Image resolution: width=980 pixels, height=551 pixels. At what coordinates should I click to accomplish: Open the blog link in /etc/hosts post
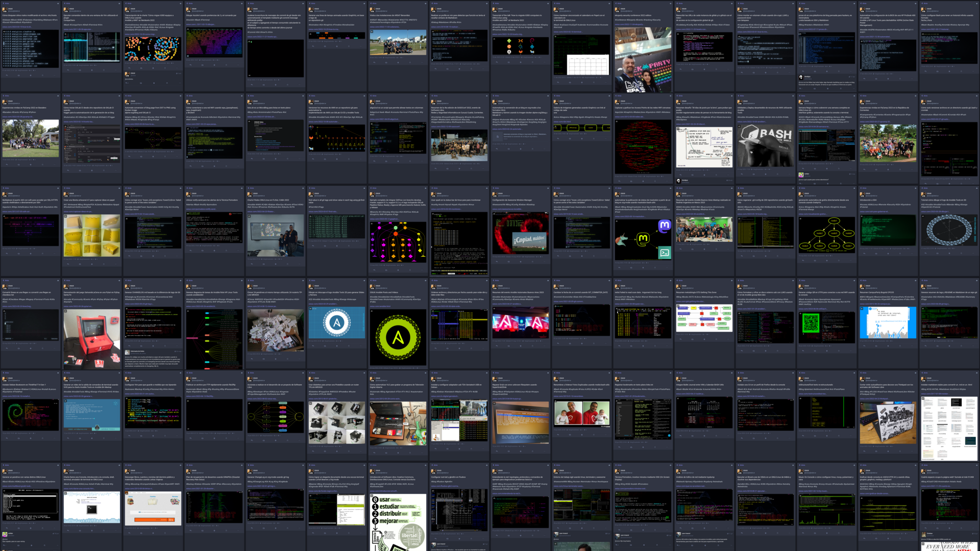point(17,27)
